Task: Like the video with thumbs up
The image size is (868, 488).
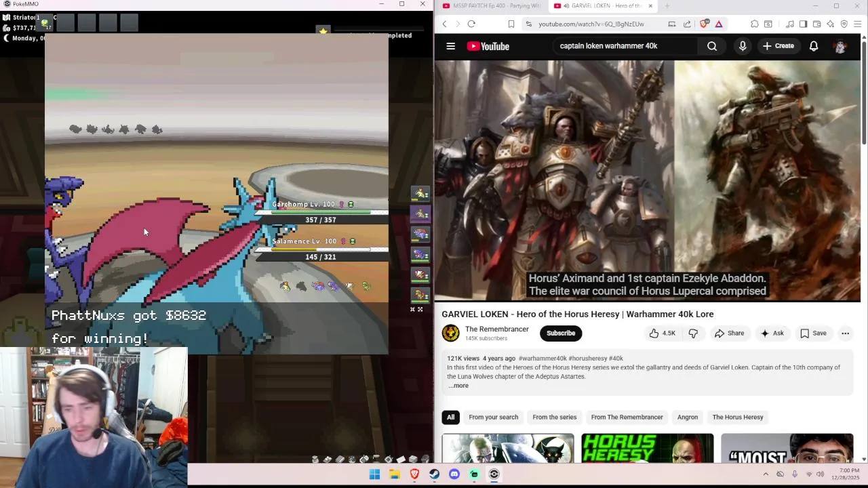Action: (663, 333)
